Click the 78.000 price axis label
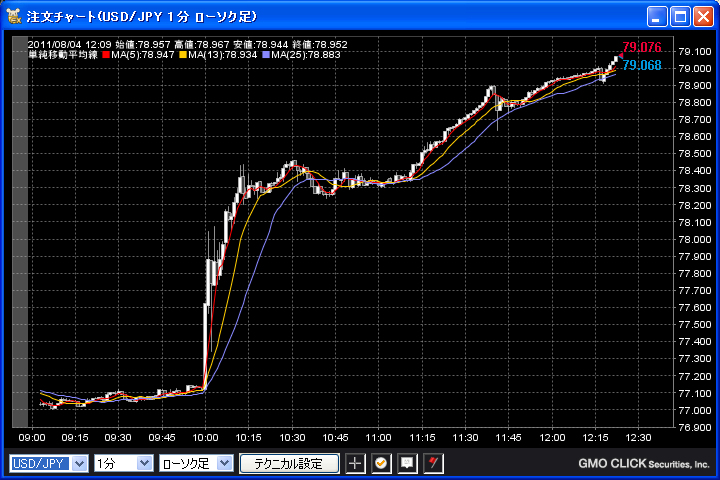720x480 pixels. pyautogui.click(x=694, y=239)
